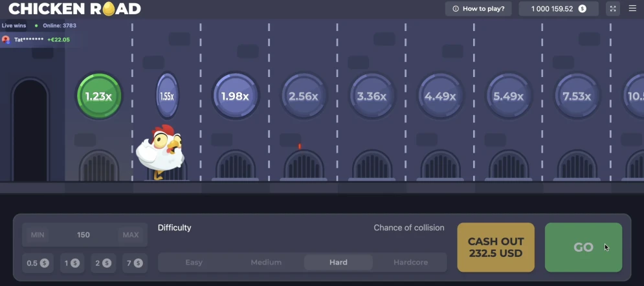
Task: Click the fullscreen icon in top bar
Action: click(x=613, y=8)
